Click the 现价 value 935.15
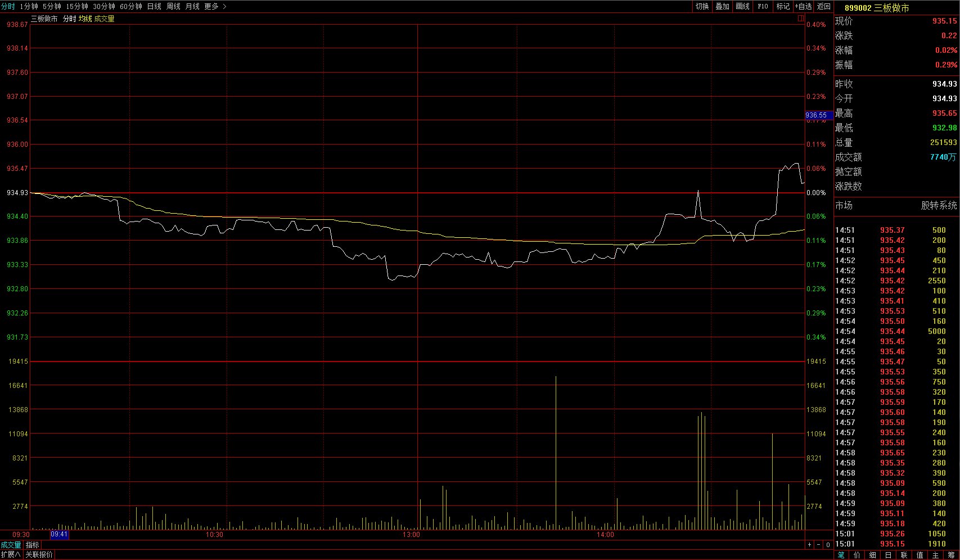This screenshot has width=960, height=560. [x=944, y=21]
